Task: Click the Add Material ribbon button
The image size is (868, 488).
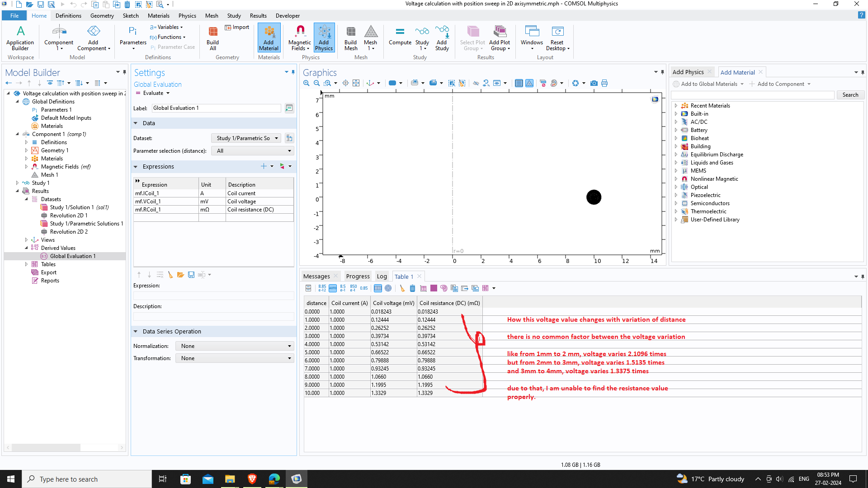Action: point(269,38)
